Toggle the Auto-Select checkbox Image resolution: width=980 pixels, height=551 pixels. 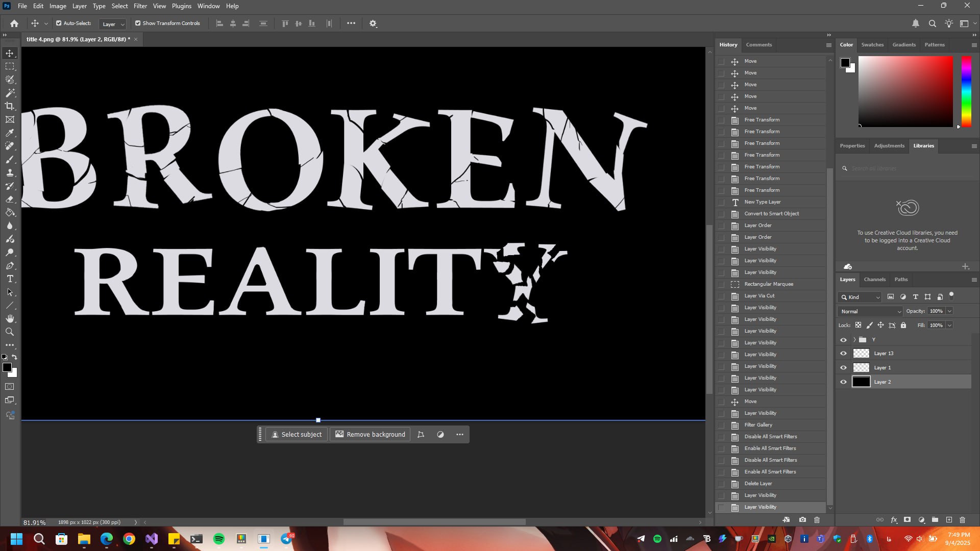click(x=59, y=23)
